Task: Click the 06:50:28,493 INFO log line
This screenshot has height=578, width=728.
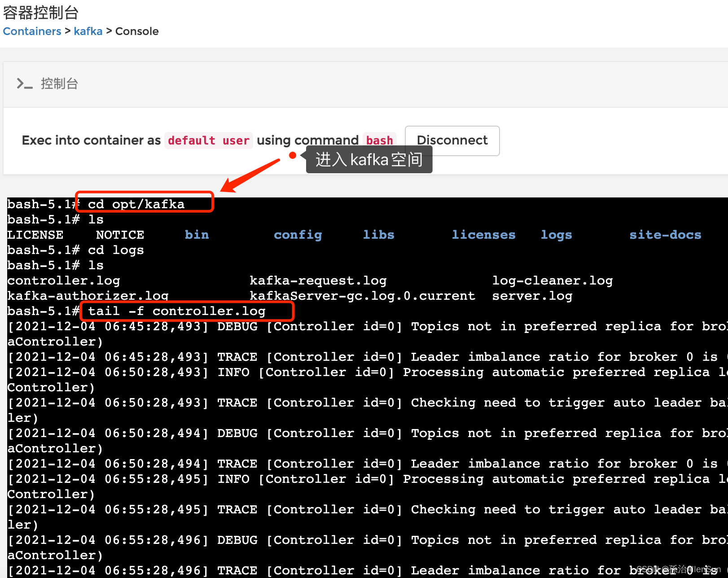Action: tap(368, 380)
